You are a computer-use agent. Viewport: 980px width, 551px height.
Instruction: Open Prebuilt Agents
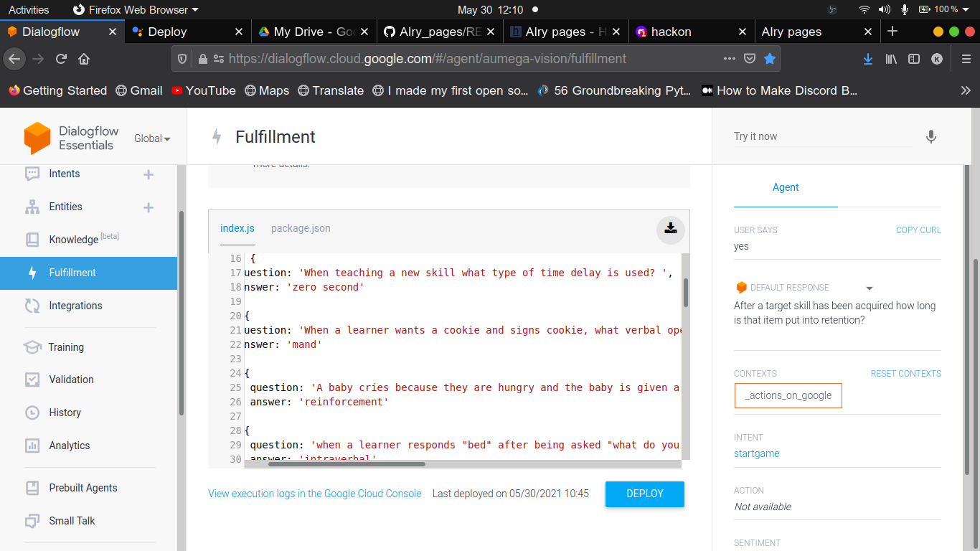tap(81, 487)
